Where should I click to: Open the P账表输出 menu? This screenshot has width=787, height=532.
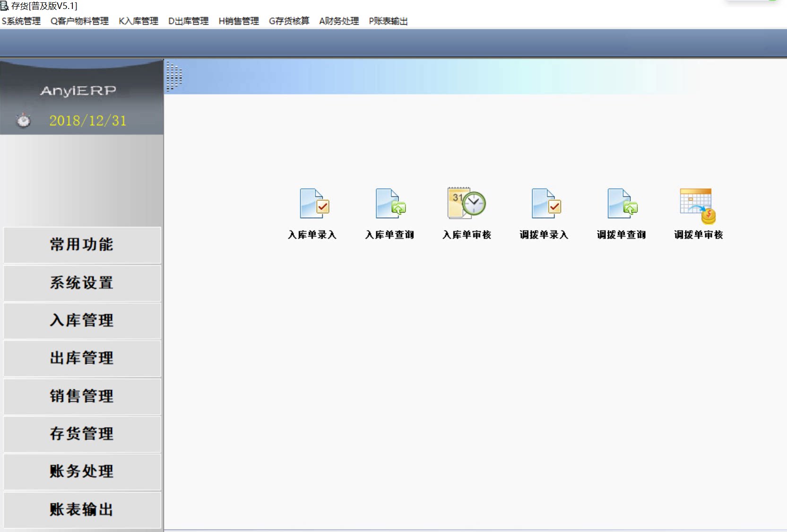388,21
